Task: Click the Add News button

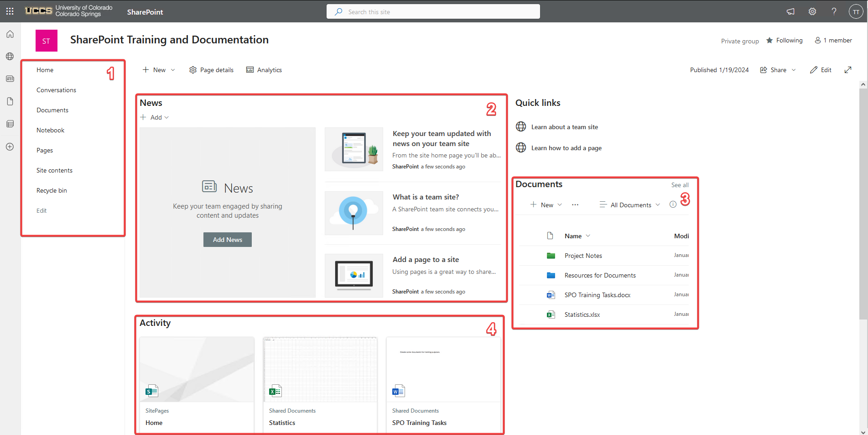Action: tap(228, 240)
